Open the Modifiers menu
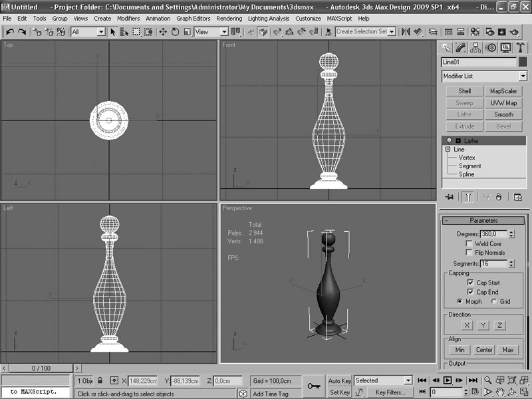The width and height of the screenshot is (532, 399). pos(128,19)
